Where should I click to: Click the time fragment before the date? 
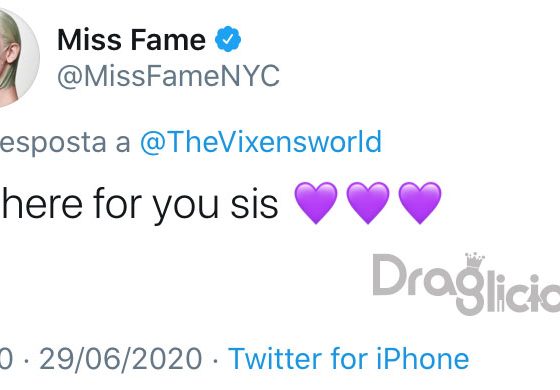pyautogui.click(x=6, y=358)
